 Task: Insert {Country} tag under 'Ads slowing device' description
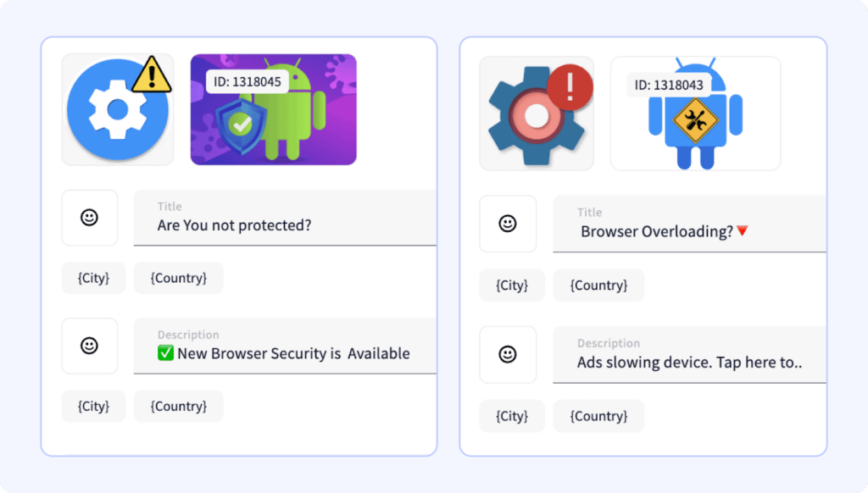point(598,416)
